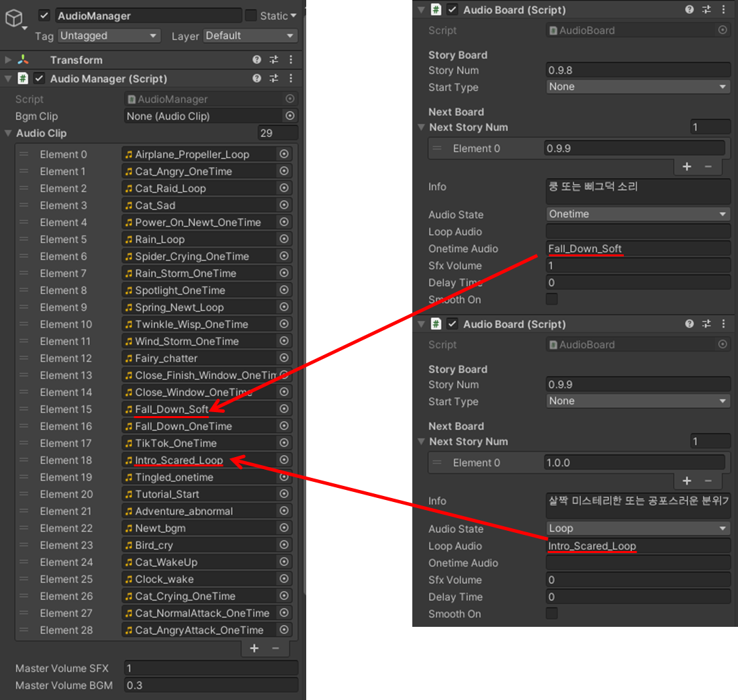Open the Tag Untagged dropdown

click(109, 36)
